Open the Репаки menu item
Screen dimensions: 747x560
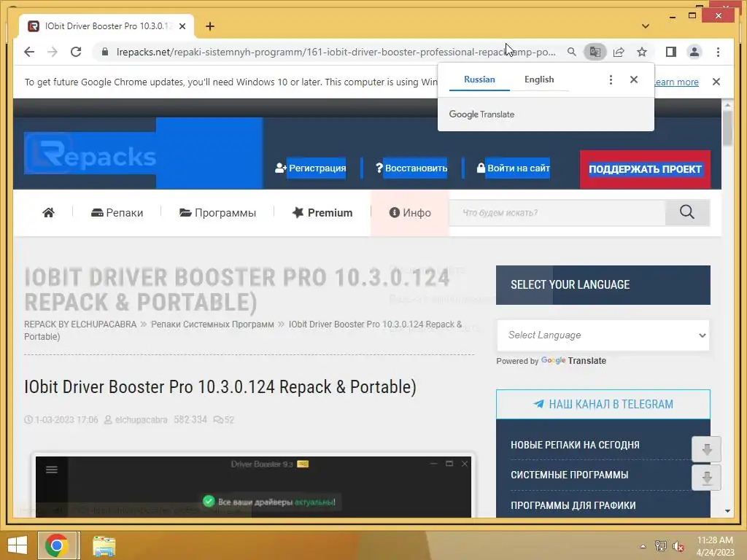[x=117, y=212]
